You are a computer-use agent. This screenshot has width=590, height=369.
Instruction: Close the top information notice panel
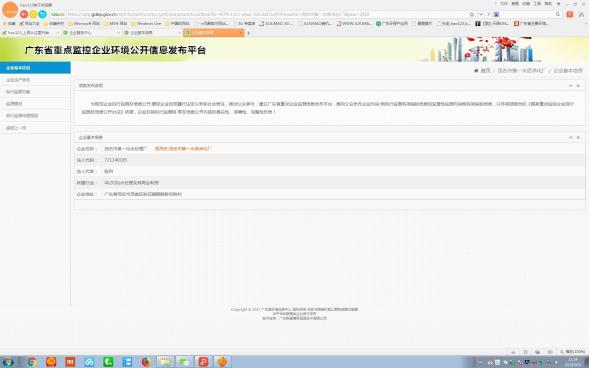tap(578, 86)
